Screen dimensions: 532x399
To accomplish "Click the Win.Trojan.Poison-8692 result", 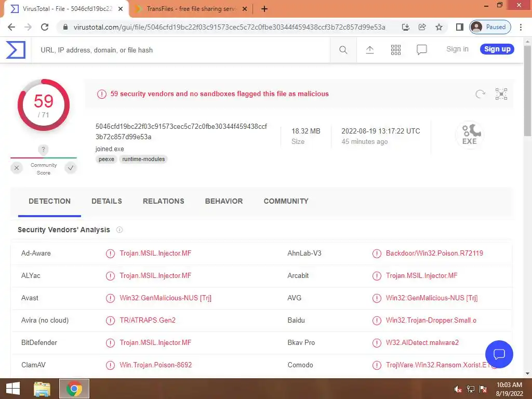I will (156, 365).
